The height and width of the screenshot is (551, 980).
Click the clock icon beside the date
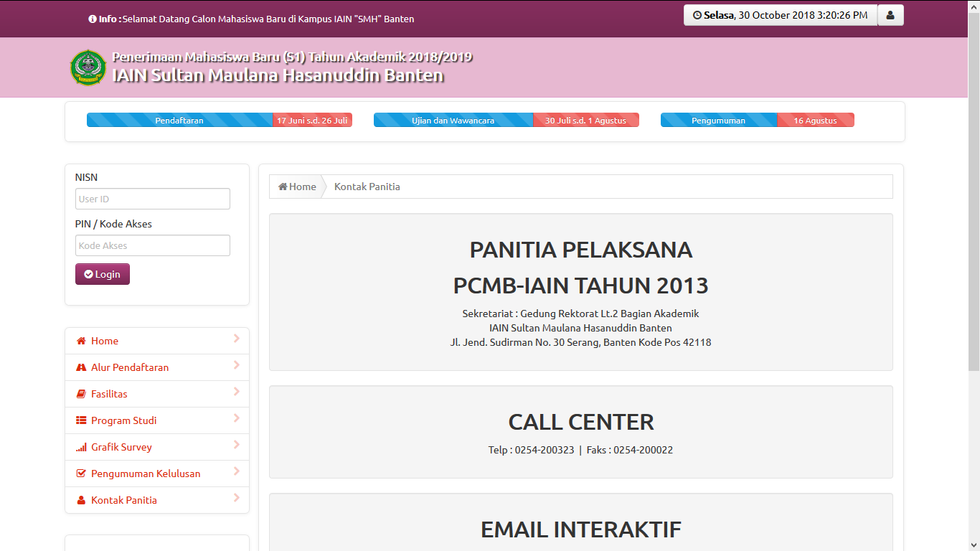point(697,15)
